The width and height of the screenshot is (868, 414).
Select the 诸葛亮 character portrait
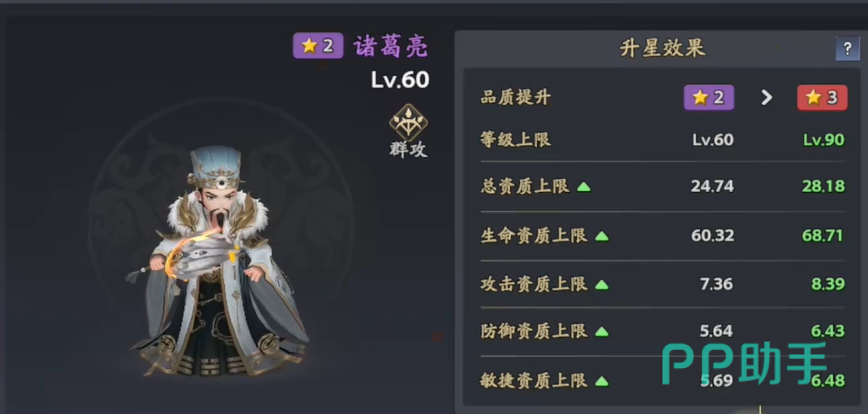click(220, 262)
